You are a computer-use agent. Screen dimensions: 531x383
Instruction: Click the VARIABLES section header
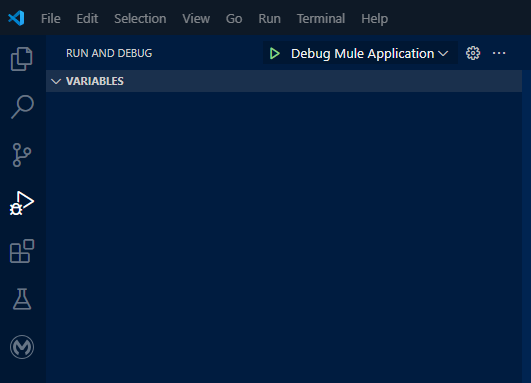(284, 81)
